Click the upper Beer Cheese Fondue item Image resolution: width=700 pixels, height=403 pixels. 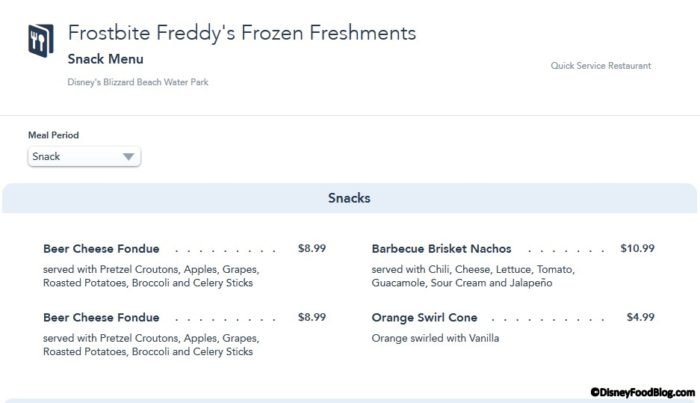pyautogui.click(x=101, y=249)
